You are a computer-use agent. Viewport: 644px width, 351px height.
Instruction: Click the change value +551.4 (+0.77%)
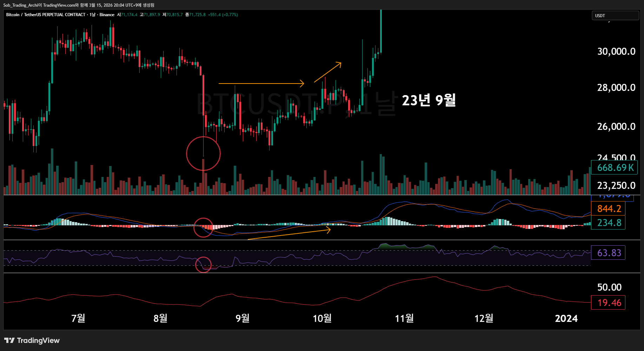[x=223, y=15]
